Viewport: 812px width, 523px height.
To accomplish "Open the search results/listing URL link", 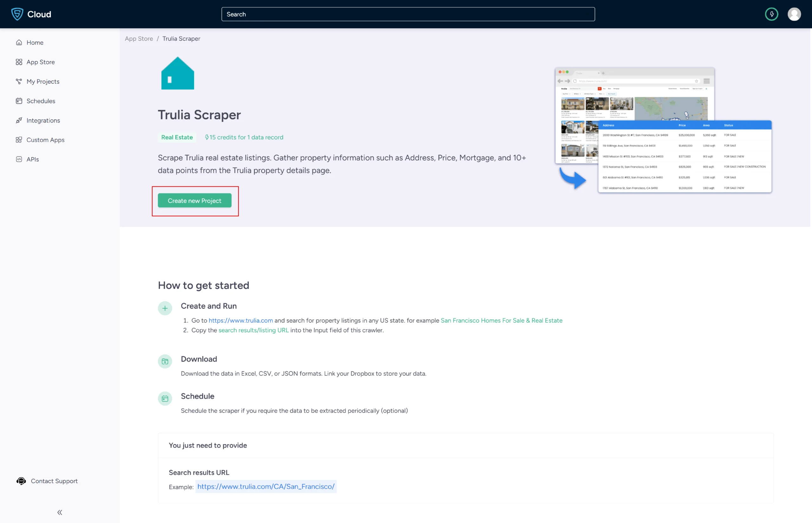I will tap(254, 330).
